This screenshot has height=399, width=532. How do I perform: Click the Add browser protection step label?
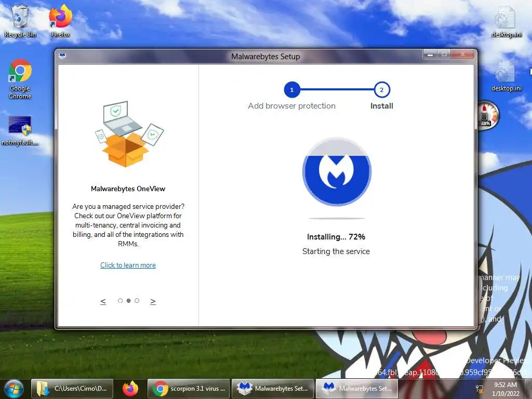(x=292, y=106)
